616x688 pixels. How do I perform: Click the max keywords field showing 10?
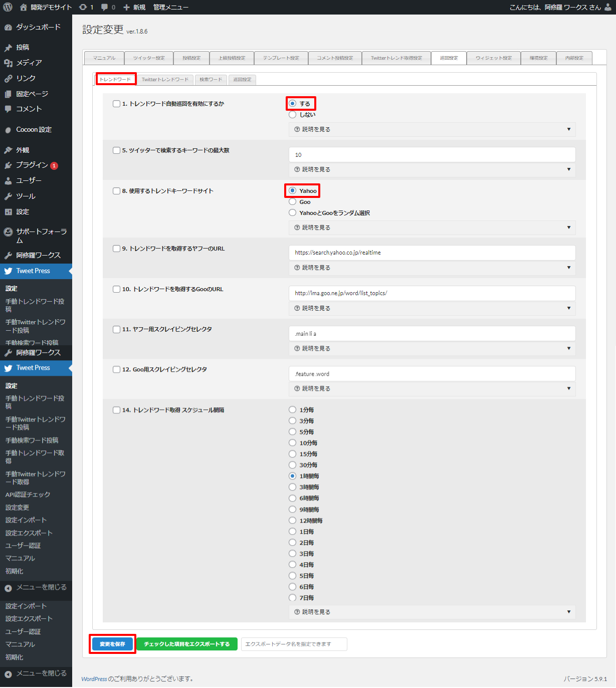coord(432,154)
